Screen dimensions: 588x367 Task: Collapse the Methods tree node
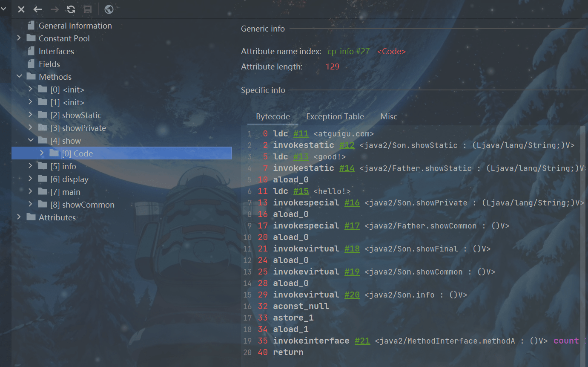pyautogui.click(x=19, y=77)
